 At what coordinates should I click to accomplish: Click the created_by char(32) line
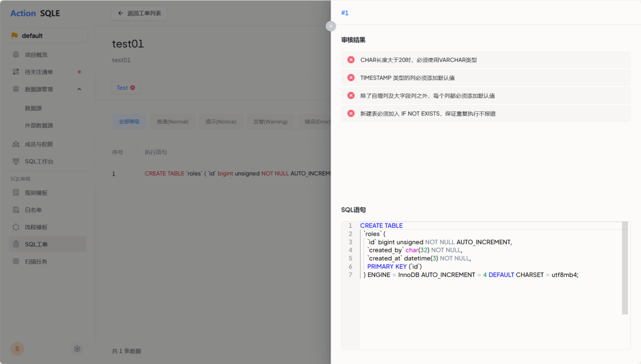click(414, 250)
